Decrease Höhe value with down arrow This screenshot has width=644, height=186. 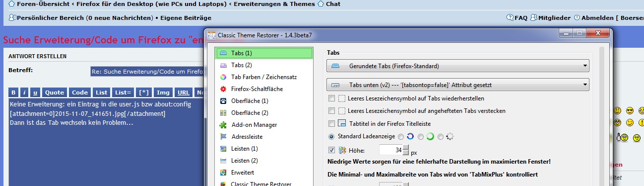[406, 153]
